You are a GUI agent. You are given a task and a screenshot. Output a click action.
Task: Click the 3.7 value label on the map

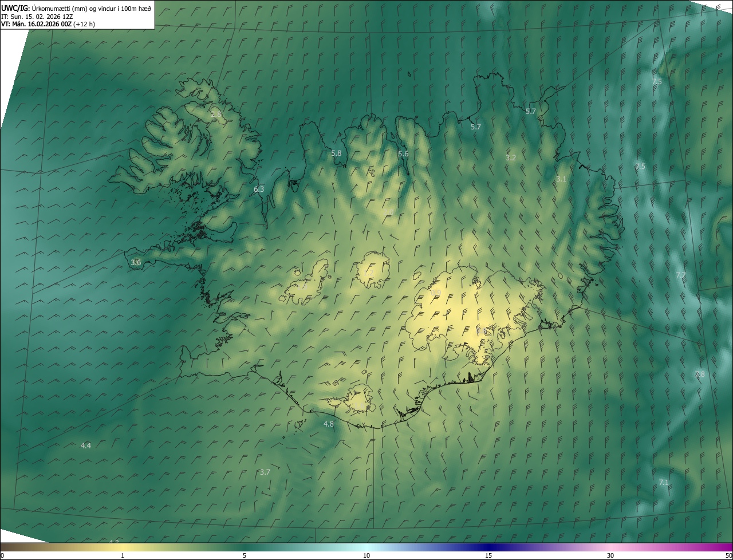click(265, 472)
